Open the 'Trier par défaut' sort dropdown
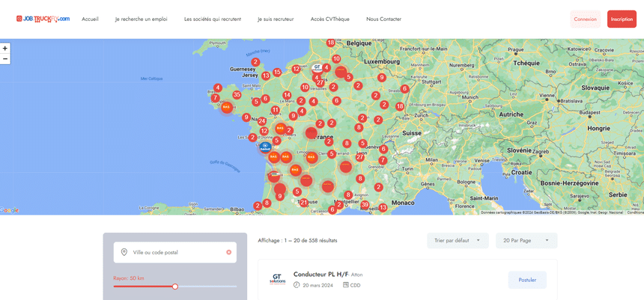 point(458,240)
